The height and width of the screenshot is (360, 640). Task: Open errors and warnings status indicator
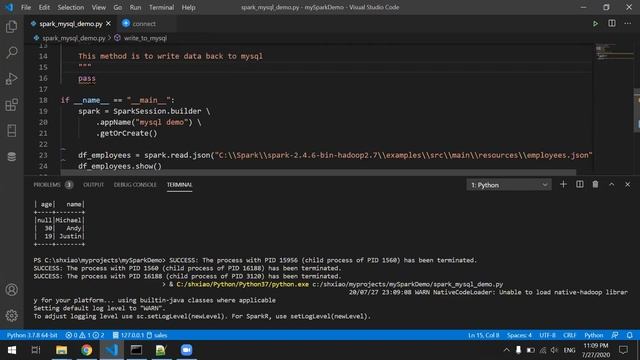[x=84, y=335]
